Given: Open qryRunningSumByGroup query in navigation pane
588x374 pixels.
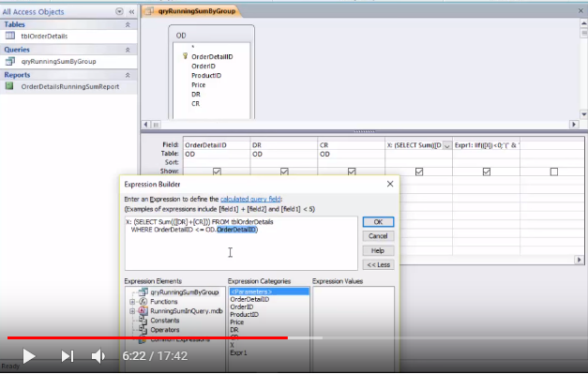Looking at the screenshot, I should tap(58, 62).
